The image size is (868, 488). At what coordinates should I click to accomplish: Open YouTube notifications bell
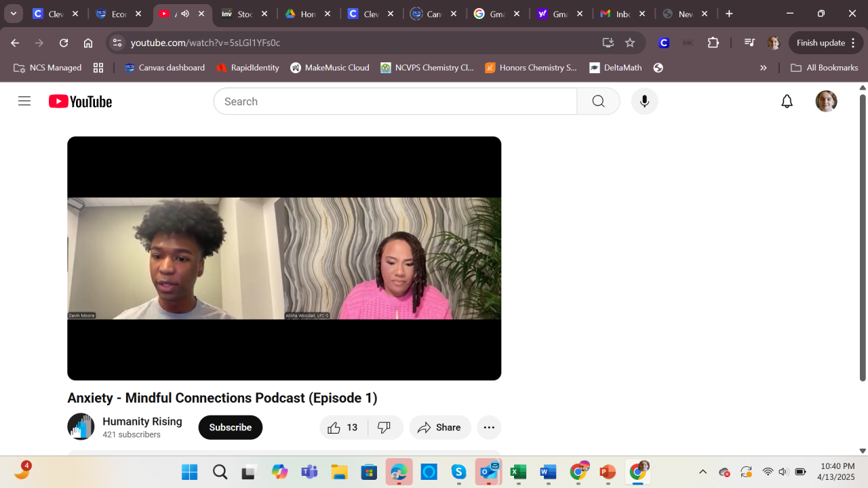787,101
